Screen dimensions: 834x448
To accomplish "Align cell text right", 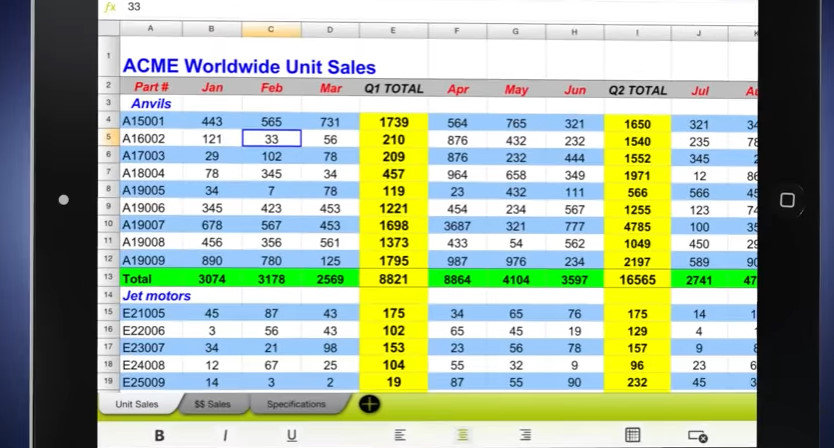I will point(525,435).
